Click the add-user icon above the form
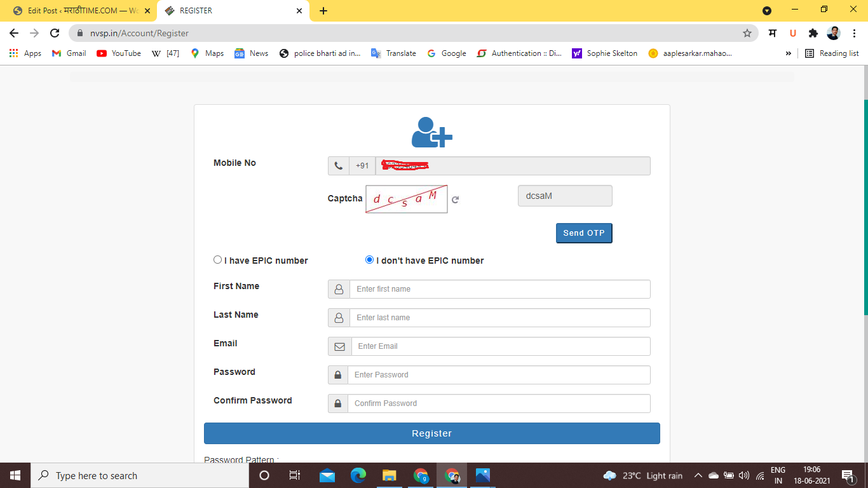Image resolution: width=868 pixels, height=488 pixels. point(431,133)
